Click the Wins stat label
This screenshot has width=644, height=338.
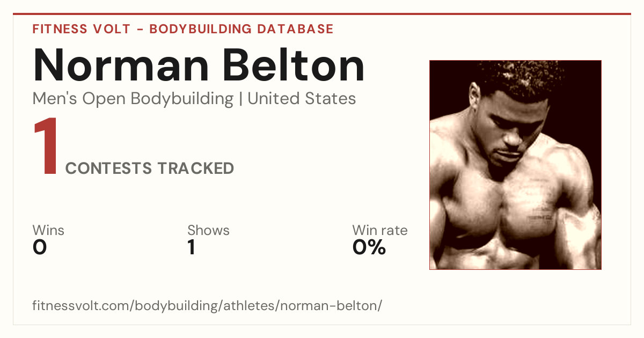(x=48, y=231)
